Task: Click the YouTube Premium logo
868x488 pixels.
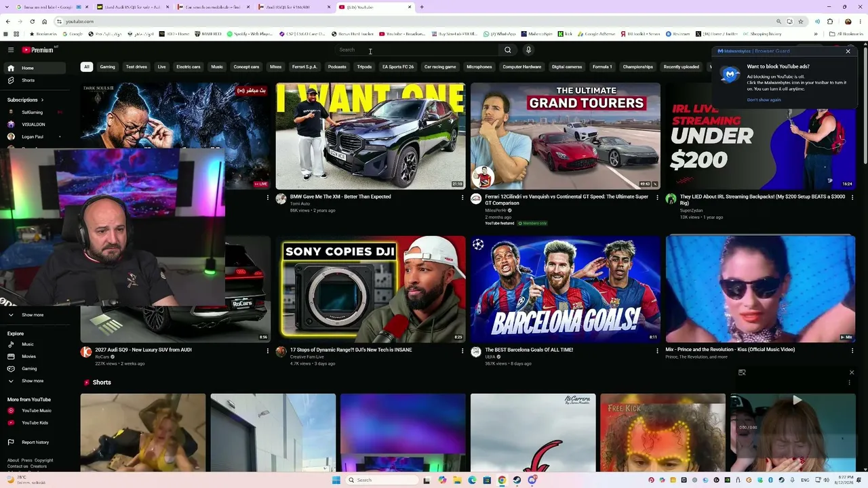Action: coord(37,49)
